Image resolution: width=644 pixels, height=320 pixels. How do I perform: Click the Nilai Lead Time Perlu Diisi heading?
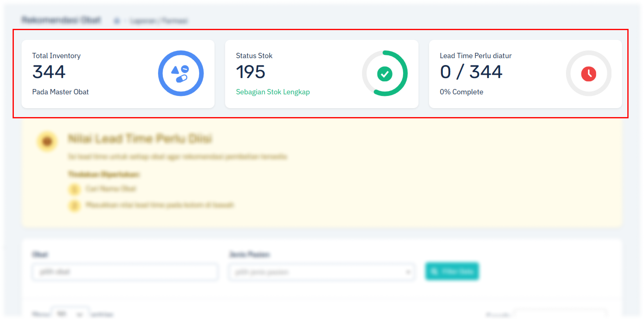tap(140, 139)
